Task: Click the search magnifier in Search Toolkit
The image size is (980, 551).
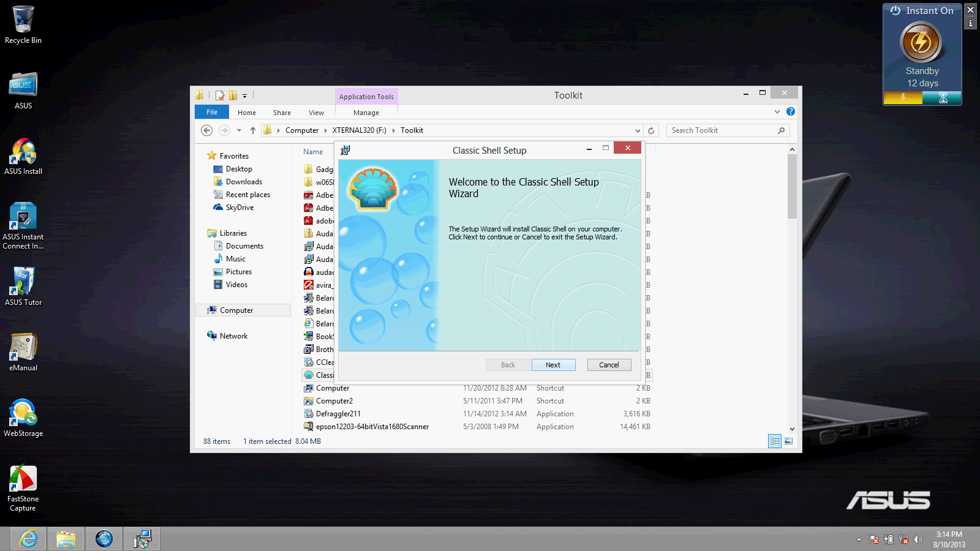Action: click(781, 130)
